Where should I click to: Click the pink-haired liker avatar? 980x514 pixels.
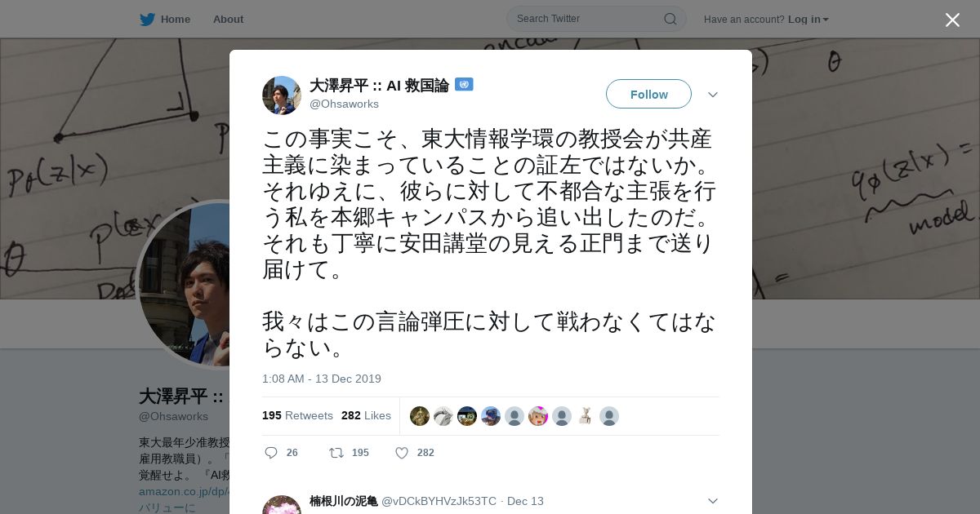coord(538,416)
